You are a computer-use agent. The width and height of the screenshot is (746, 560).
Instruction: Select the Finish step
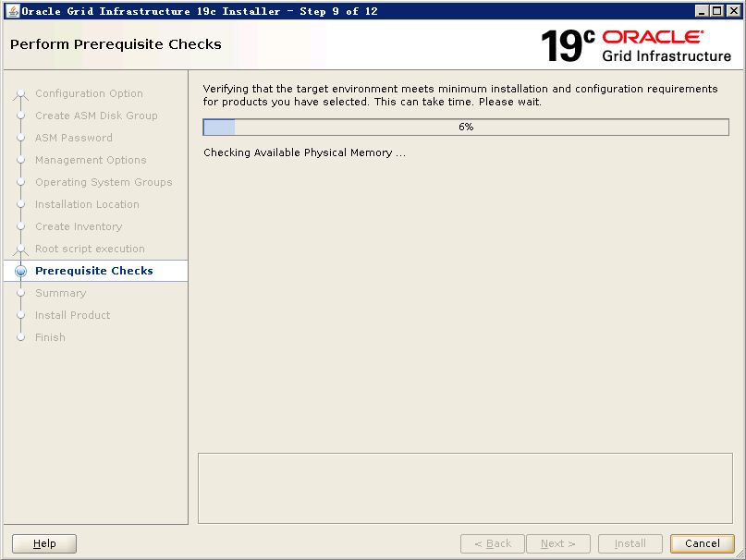coord(50,337)
